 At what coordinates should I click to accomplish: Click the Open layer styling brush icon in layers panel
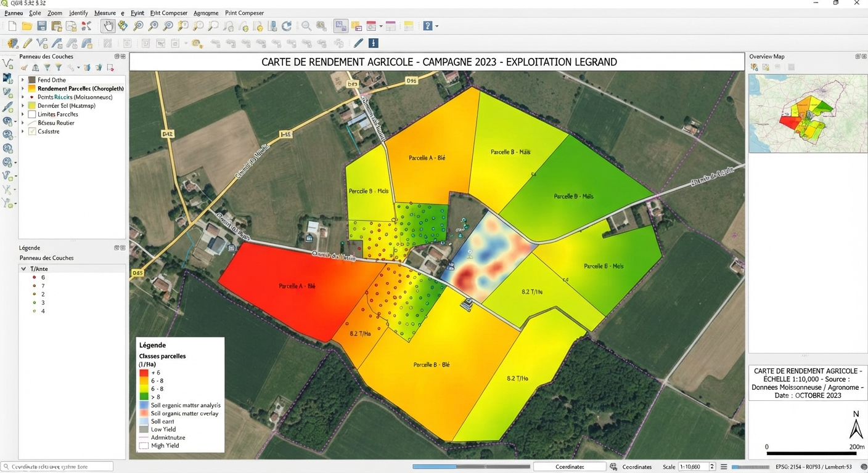pyautogui.click(x=24, y=68)
